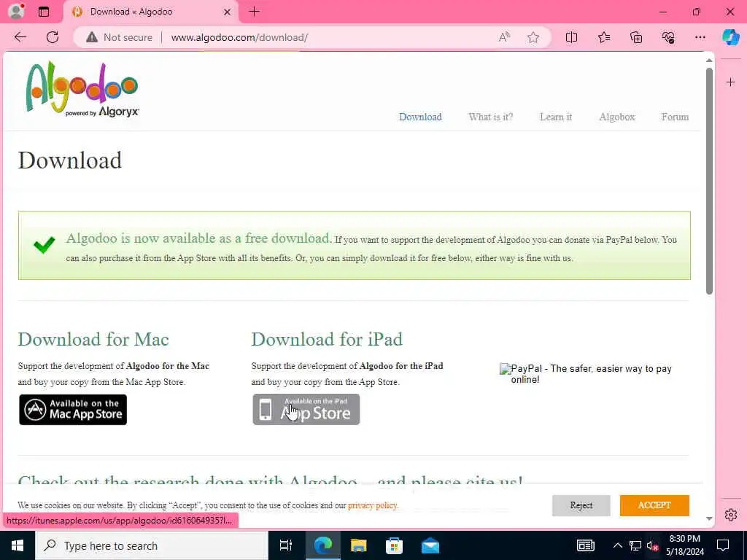Open the Favorites list icon

tap(603, 37)
